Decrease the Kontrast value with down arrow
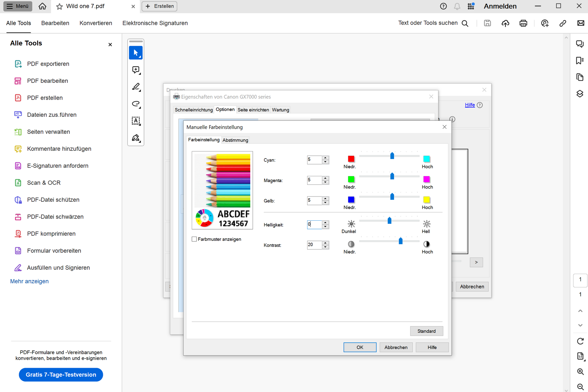 tap(326, 247)
